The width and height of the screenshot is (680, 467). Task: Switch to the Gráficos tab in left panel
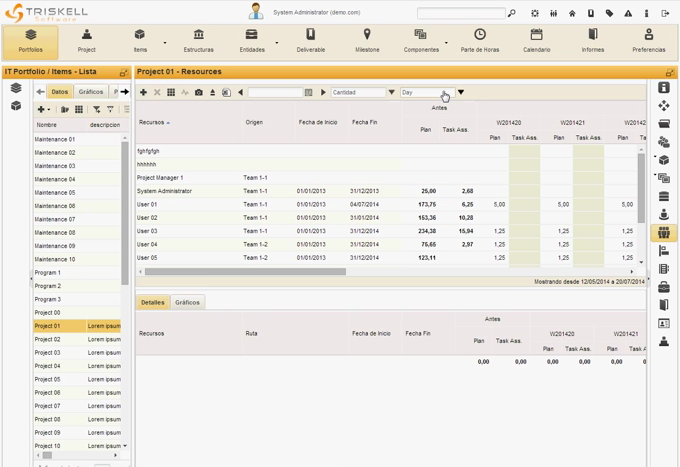(91, 92)
